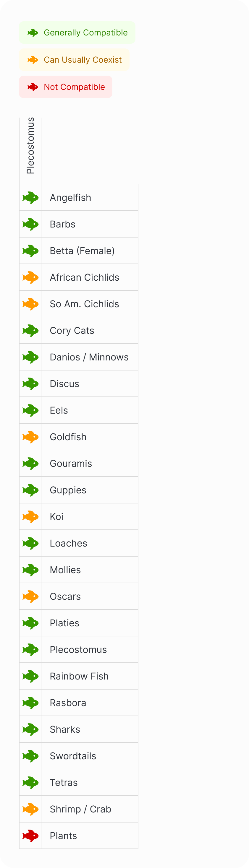Click the orange fish icon beside Koi
This screenshot has height=868, width=249.
point(30,517)
